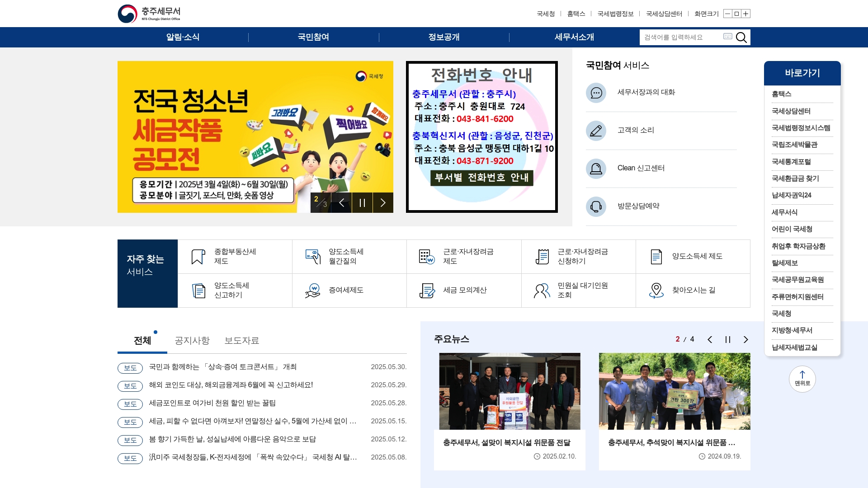Screen dimensions: 868x488
Task: Click 찾아오시는 길 map pin icon
Action: (656, 291)
